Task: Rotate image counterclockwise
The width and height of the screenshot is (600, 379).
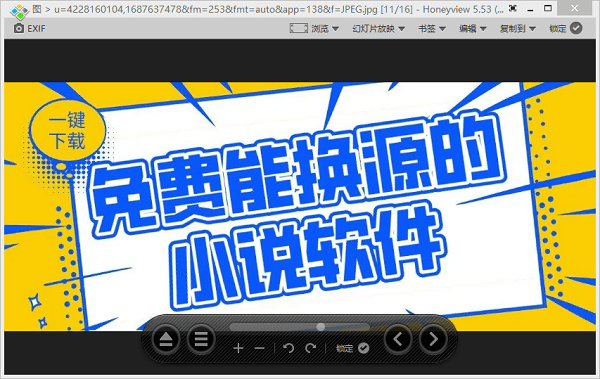Action: pos(289,348)
